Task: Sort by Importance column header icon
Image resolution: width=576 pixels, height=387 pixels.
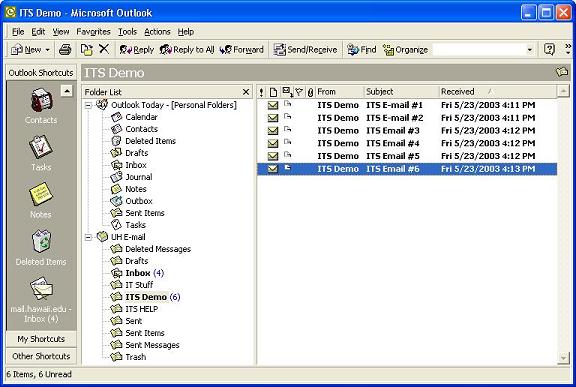Action: [x=261, y=92]
